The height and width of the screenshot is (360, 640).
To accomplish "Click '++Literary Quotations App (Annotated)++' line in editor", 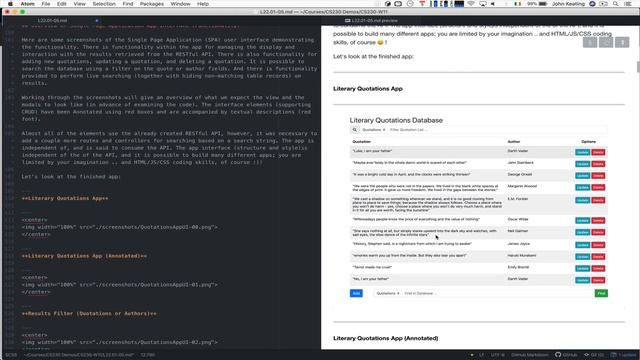I will point(84,256).
